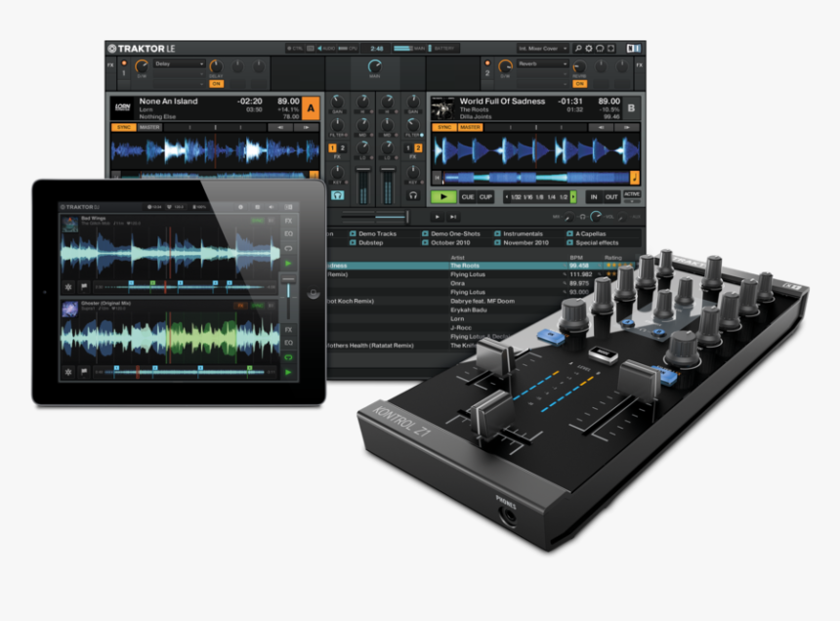The image size is (840, 621).
Task: Play the bottom deck on iPad Traktor DJ
Action: [x=288, y=372]
